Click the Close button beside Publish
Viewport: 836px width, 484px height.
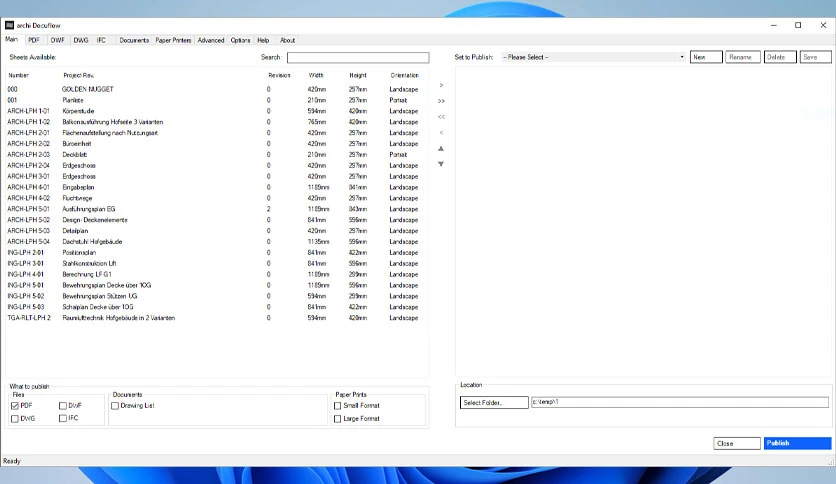(x=737, y=443)
